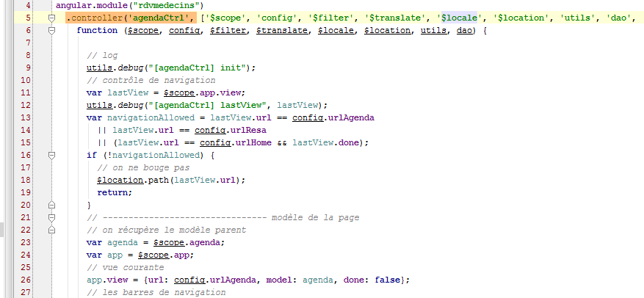
Task: Click the highlighted '$locale' string on line 5
Action: (x=458, y=18)
